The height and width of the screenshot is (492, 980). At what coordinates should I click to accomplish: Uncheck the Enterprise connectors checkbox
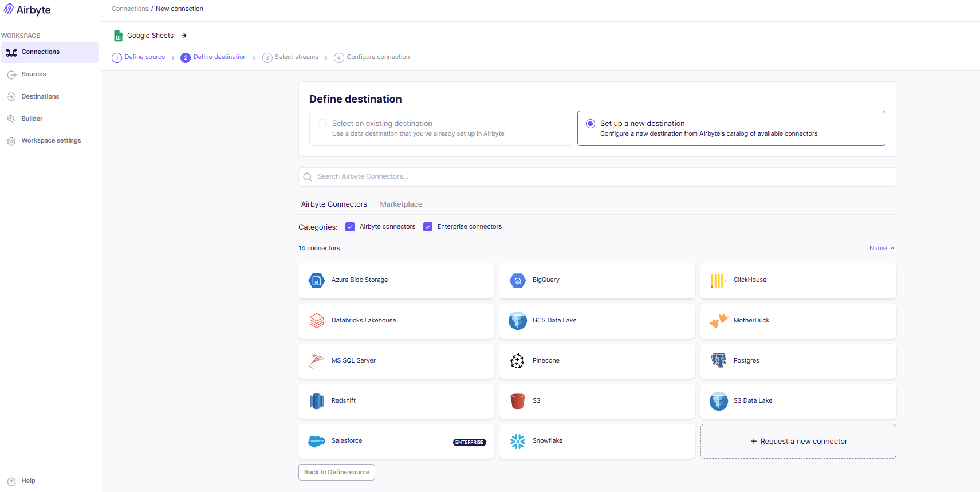(428, 227)
